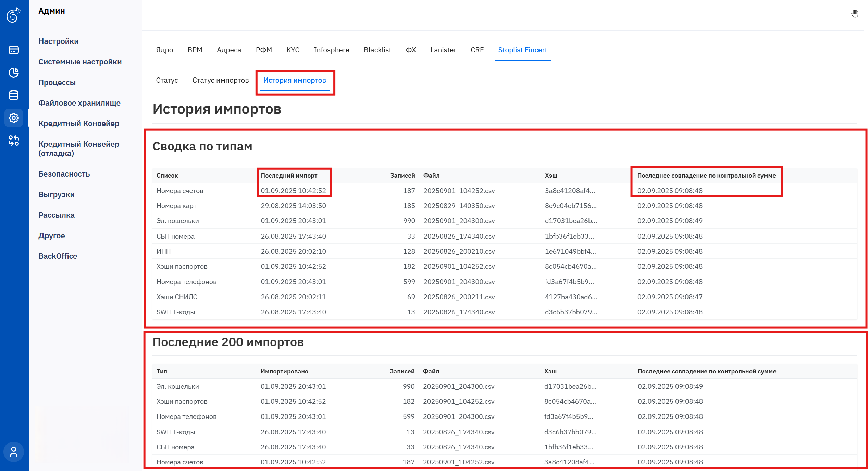Go to Процессы section

[57, 82]
